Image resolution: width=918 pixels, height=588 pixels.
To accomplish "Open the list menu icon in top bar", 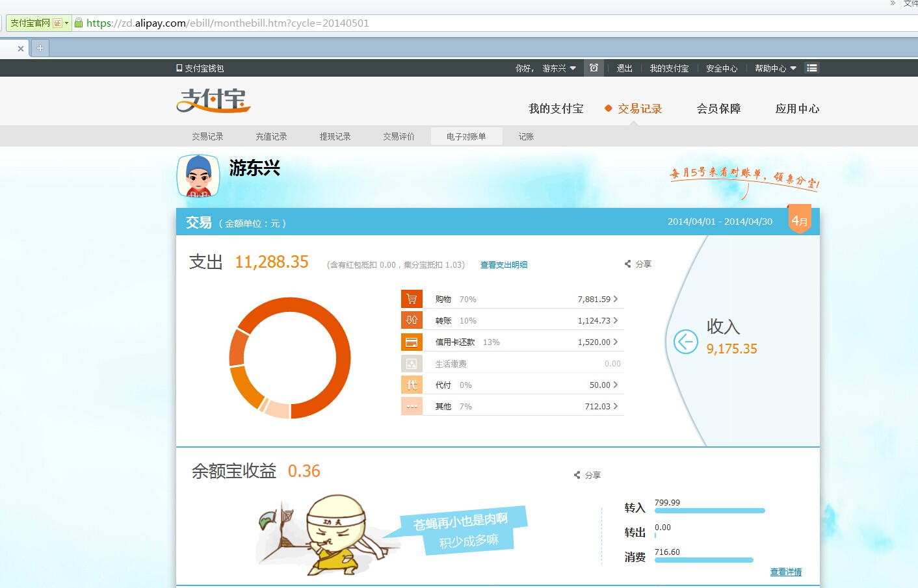I will pos(811,68).
